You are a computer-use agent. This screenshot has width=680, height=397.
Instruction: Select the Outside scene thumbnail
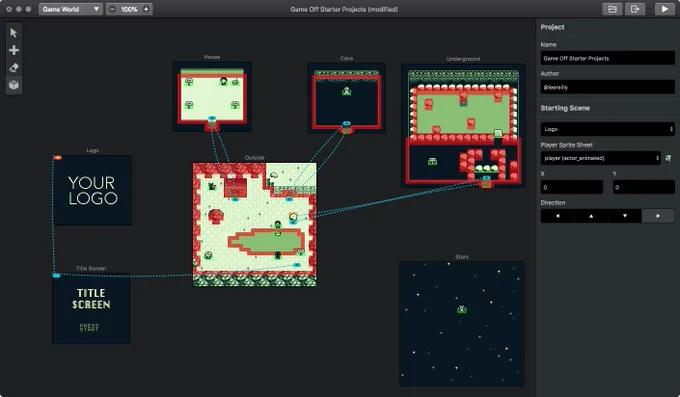pyautogui.click(x=255, y=225)
